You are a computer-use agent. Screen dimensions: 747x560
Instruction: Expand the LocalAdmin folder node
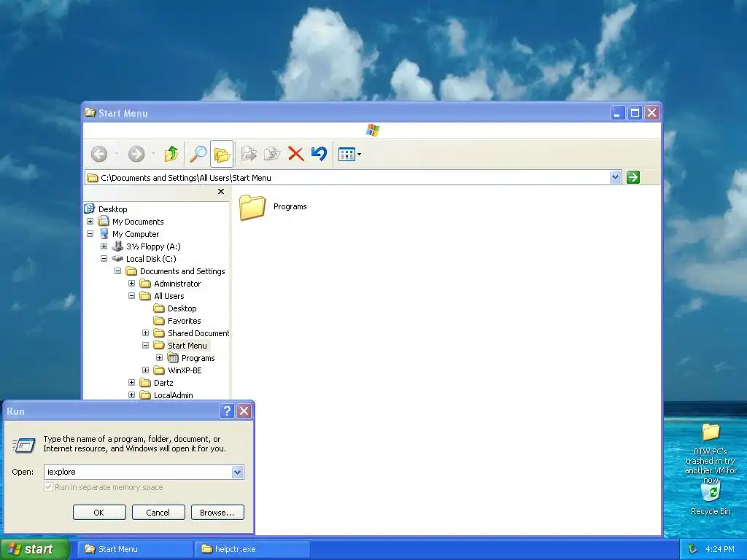point(131,394)
